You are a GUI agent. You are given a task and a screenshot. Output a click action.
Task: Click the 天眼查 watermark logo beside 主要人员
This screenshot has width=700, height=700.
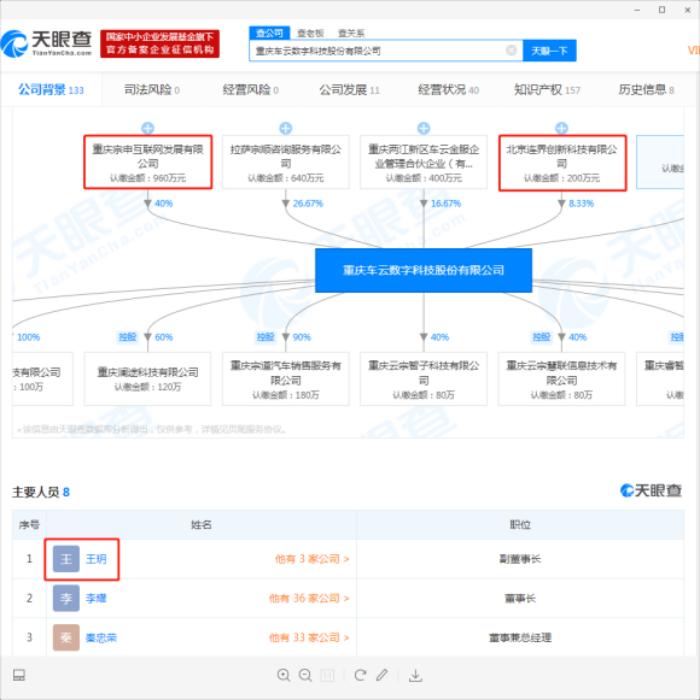(x=650, y=491)
